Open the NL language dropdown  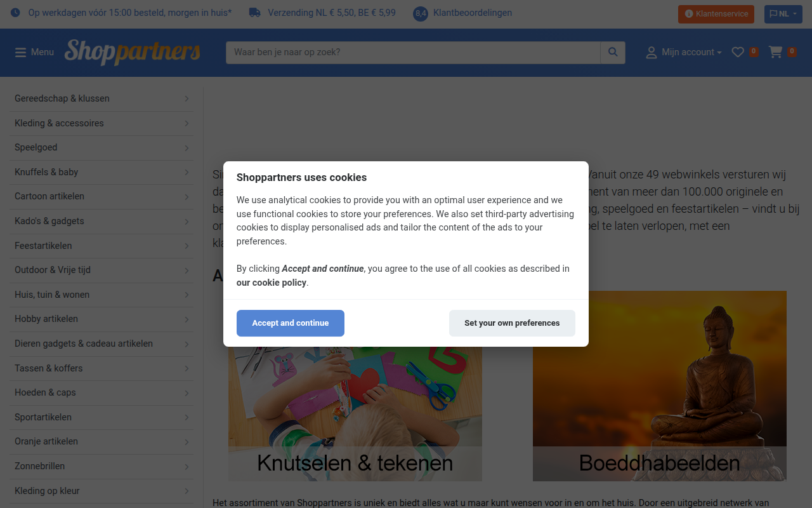[783, 14]
